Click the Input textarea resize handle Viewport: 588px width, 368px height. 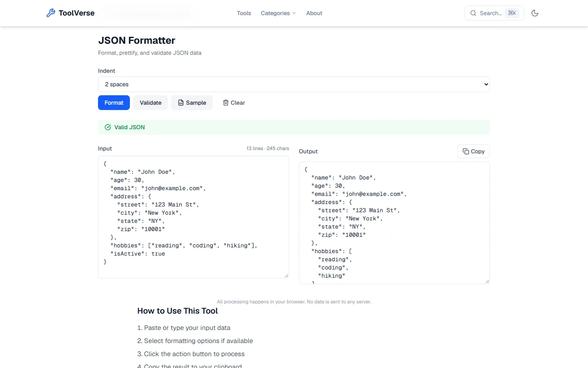coord(286,276)
